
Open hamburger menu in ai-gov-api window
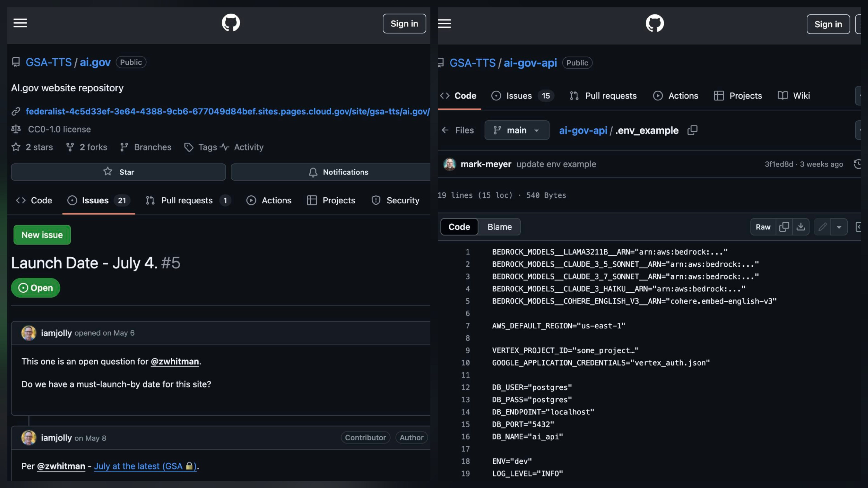444,23
